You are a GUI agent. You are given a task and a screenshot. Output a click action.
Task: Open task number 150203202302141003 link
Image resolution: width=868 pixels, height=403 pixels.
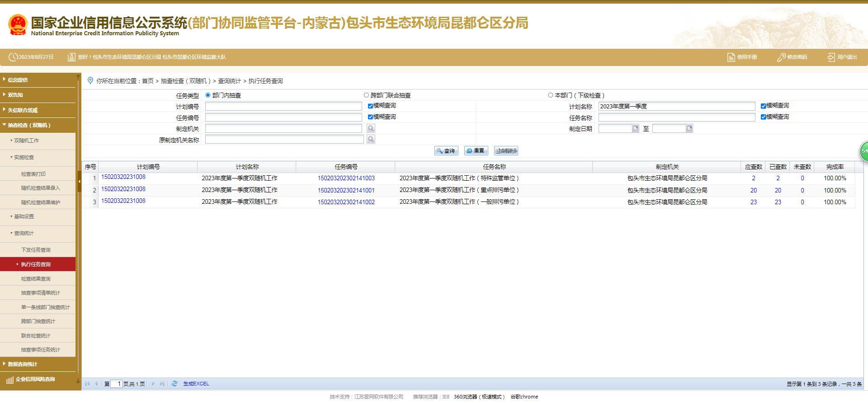[346, 178]
